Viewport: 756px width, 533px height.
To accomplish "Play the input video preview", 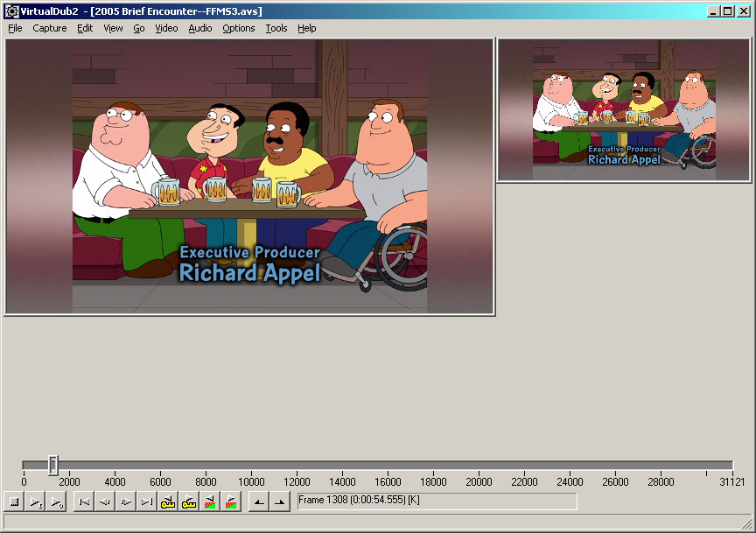I will [36, 502].
